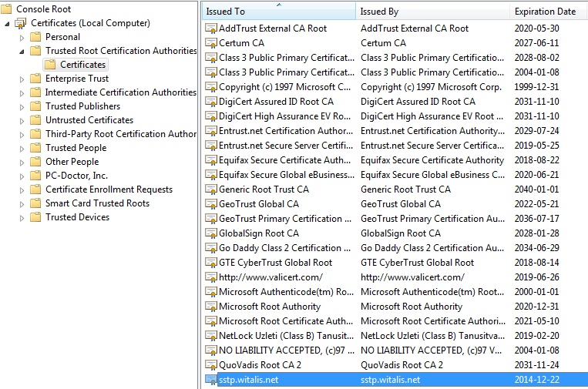Click the Untrusted Certificates folder icon

[x=35, y=120]
